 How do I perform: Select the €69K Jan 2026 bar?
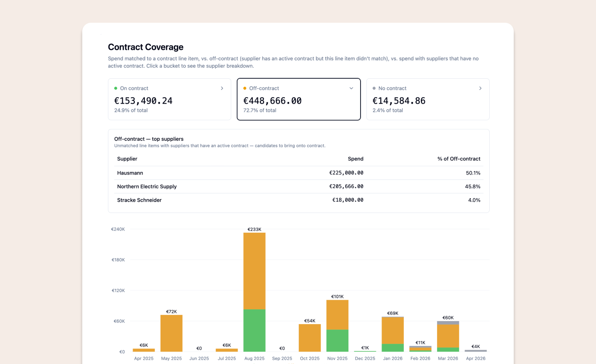point(393,335)
